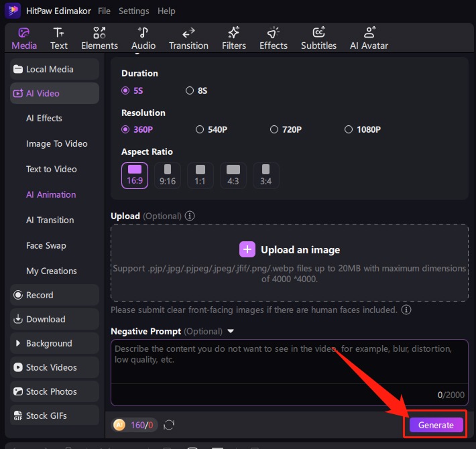Open the Subtitles CC icon
The height and width of the screenshot is (449, 476).
coord(318,33)
